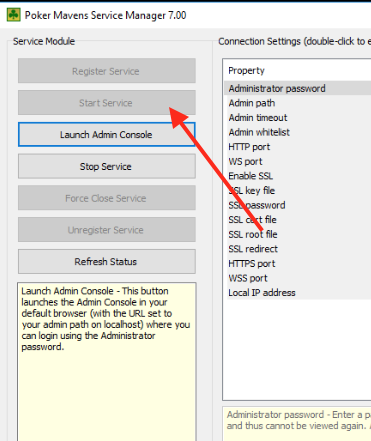Select the Administrator password property row

coord(298,88)
